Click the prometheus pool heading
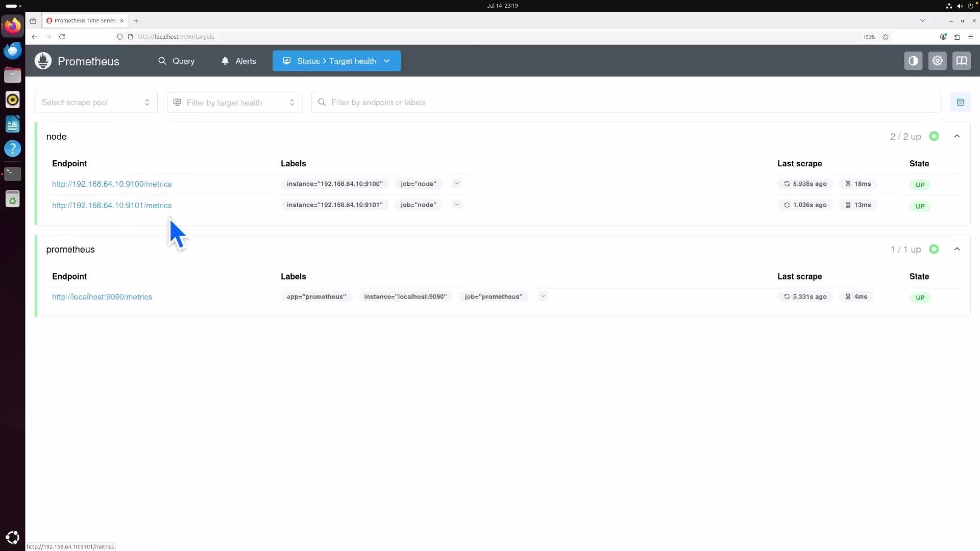This screenshot has width=980, height=551. pyautogui.click(x=70, y=249)
